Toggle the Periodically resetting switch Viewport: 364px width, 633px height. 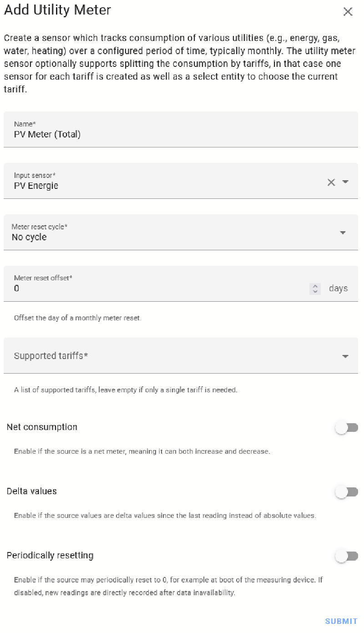[347, 556]
